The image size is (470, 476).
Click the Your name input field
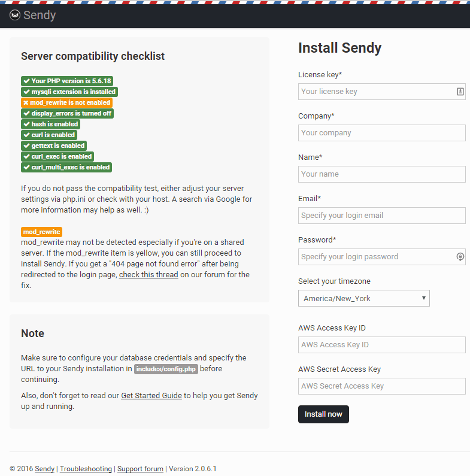pyautogui.click(x=381, y=174)
